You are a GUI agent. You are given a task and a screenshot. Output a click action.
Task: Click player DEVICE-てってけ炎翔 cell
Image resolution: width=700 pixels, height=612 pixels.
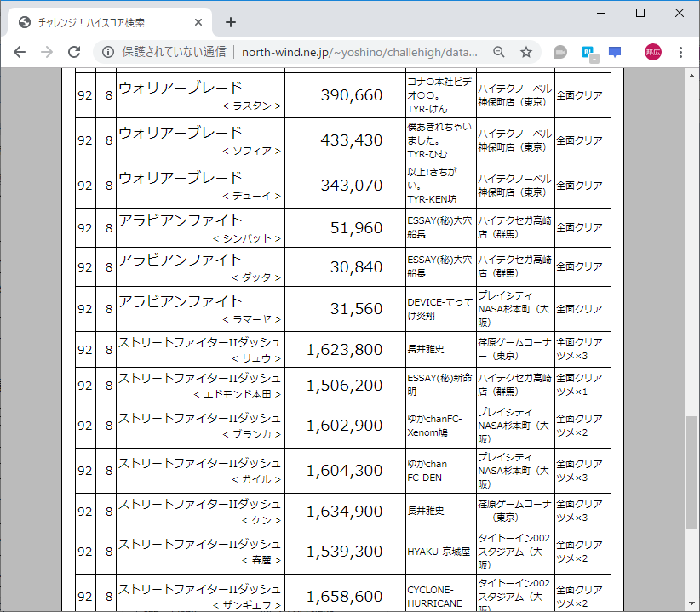(x=440, y=309)
